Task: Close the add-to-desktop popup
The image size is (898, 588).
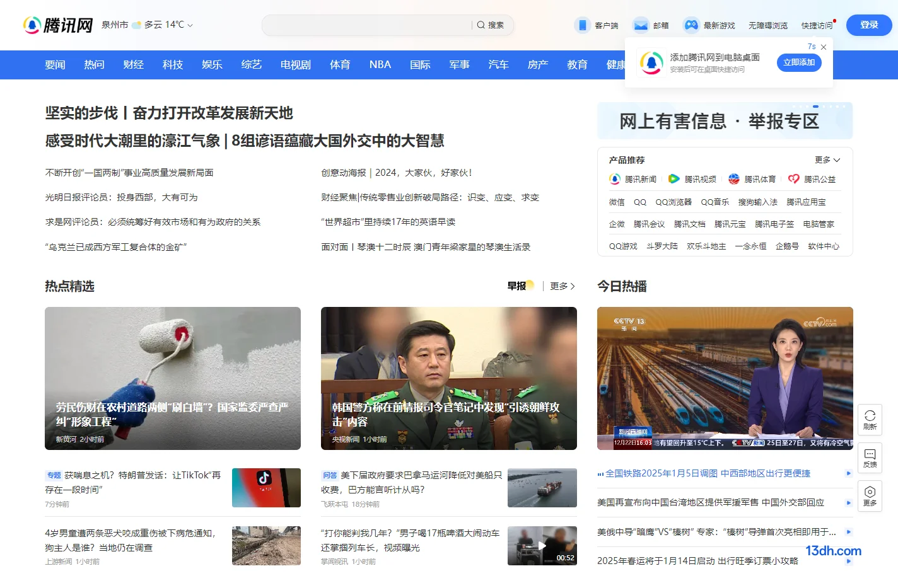Action: coord(823,47)
